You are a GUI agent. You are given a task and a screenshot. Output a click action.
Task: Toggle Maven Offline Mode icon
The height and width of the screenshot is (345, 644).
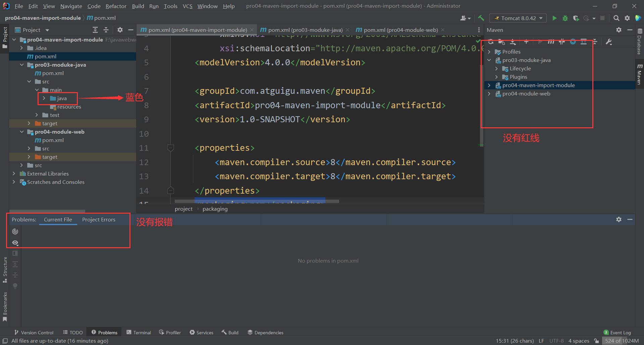(x=562, y=42)
